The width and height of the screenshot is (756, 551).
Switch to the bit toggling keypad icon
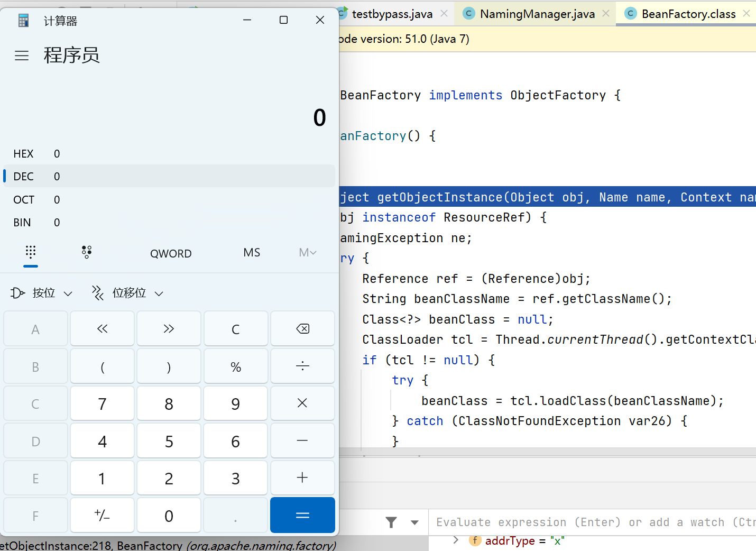(87, 252)
